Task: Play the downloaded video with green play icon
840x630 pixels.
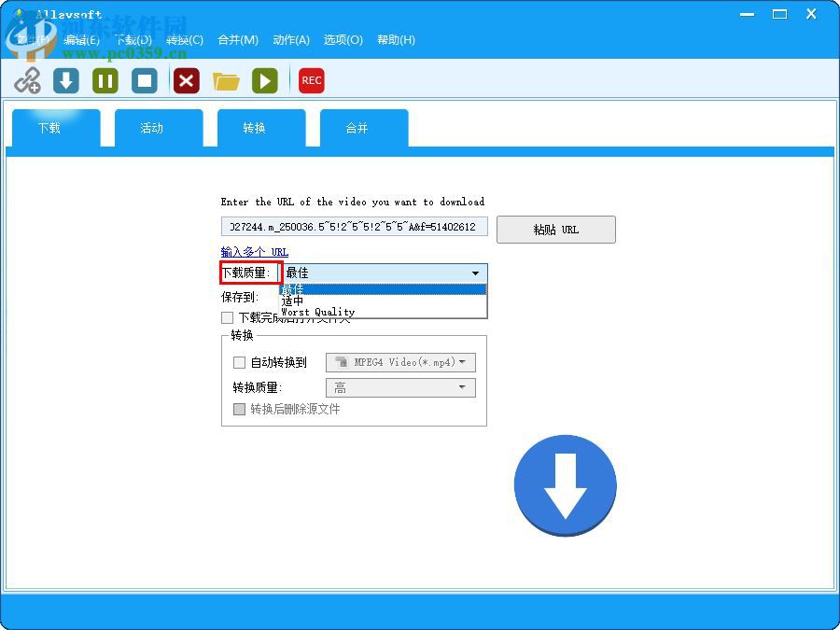Action: (265, 81)
